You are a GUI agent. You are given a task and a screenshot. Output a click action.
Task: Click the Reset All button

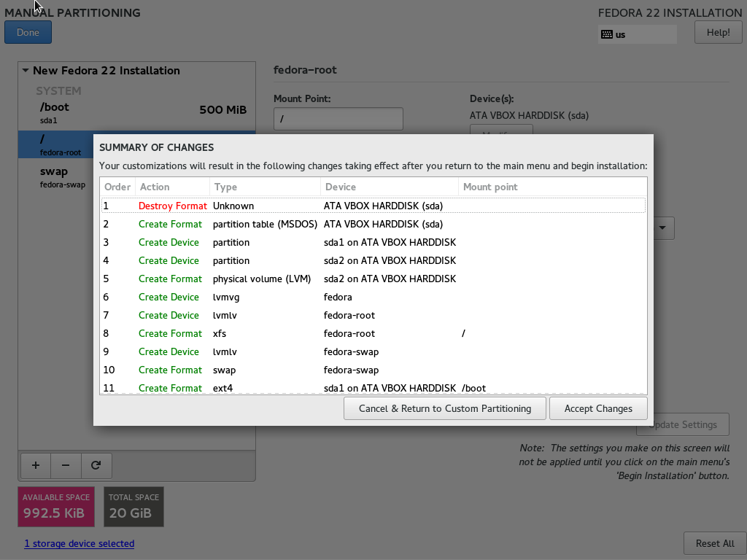pos(714,543)
